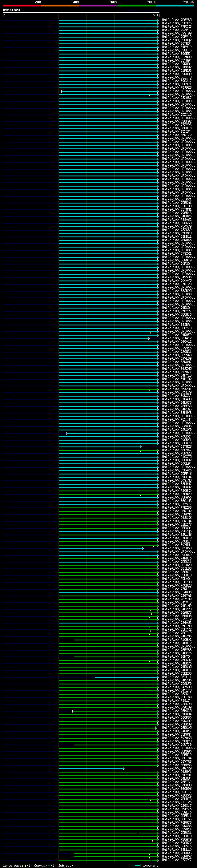The width and height of the screenshot is (197, 868).
Task: Open hit UniRef100_B9H3C6
Action: click(x=177, y=23)
